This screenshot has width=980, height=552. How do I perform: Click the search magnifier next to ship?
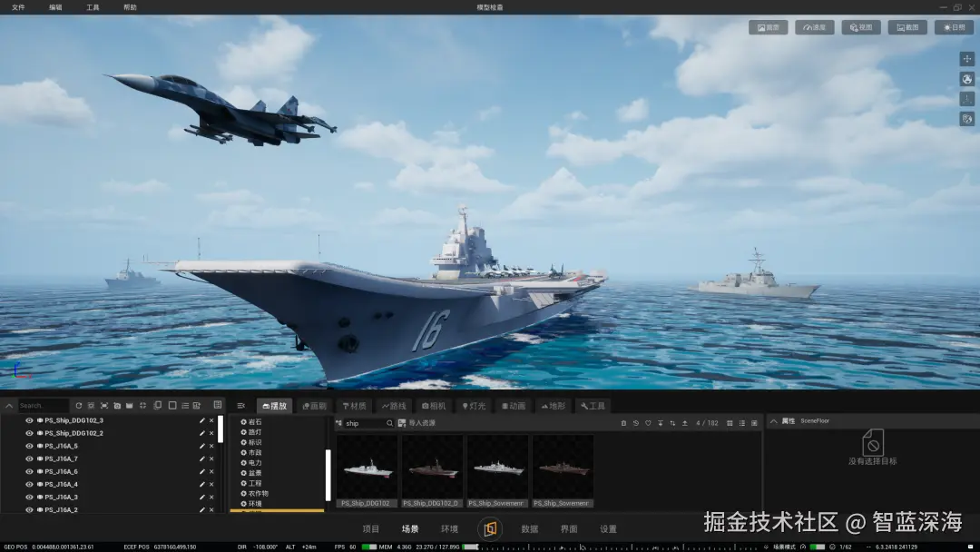click(389, 423)
